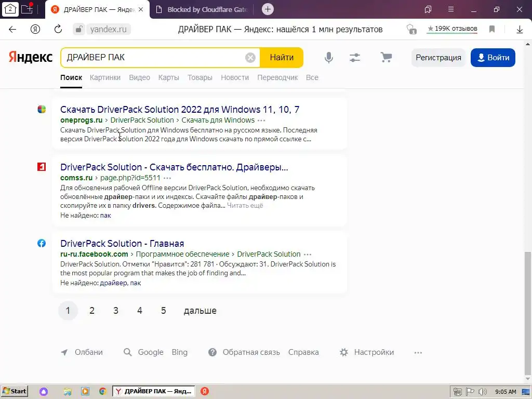Expand facebook result options dots

tap(308, 255)
